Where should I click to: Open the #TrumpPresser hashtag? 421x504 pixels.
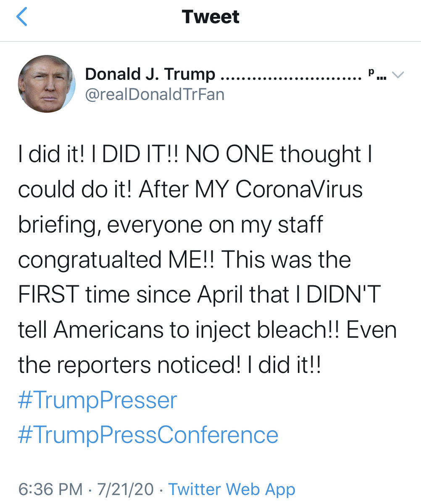(x=97, y=400)
